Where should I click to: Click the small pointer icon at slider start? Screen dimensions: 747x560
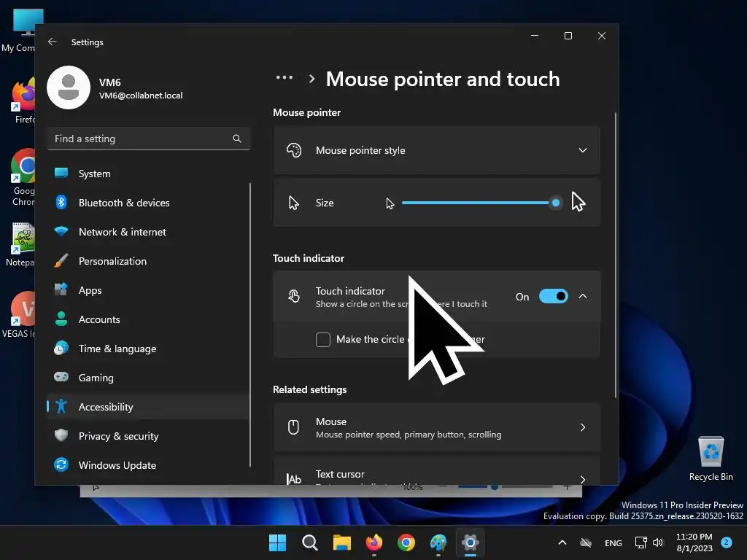pos(390,203)
